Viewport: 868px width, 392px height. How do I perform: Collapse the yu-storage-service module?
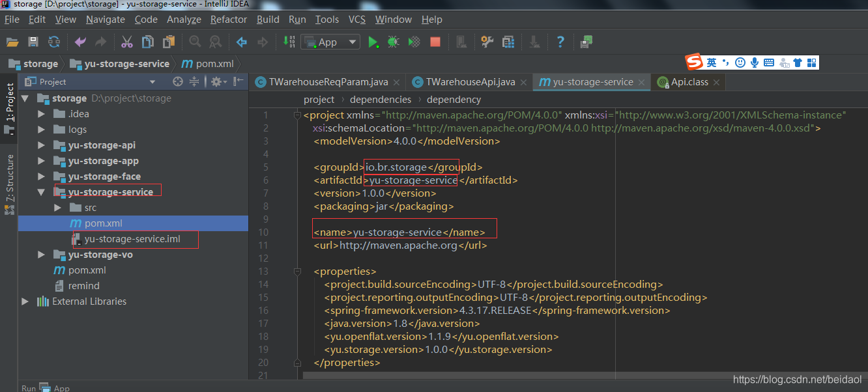[x=42, y=192]
